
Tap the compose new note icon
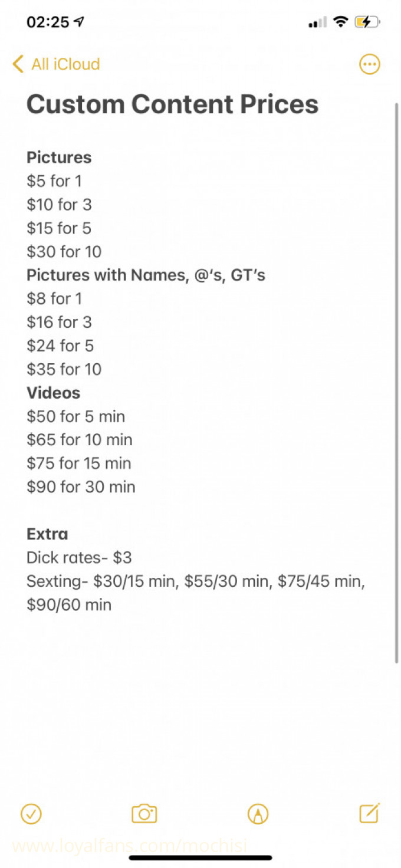tap(370, 813)
